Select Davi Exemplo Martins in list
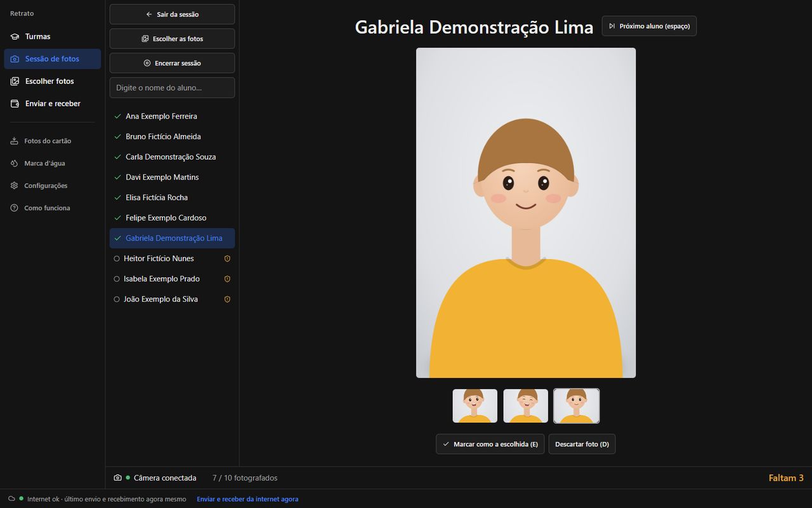 coord(172,177)
